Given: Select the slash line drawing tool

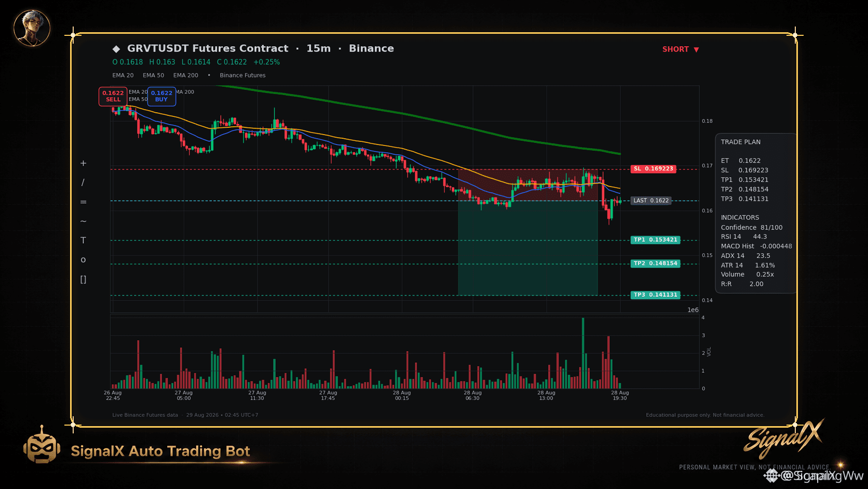Looking at the screenshot, I should coord(83,182).
